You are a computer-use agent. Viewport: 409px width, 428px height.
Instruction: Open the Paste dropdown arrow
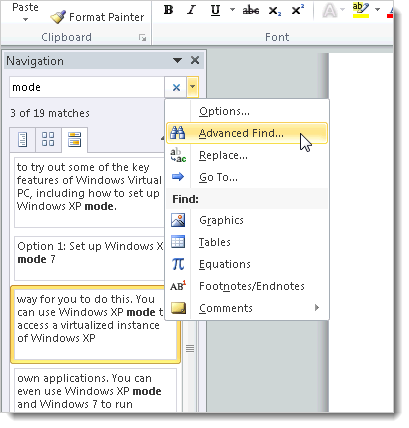point(25,20)
